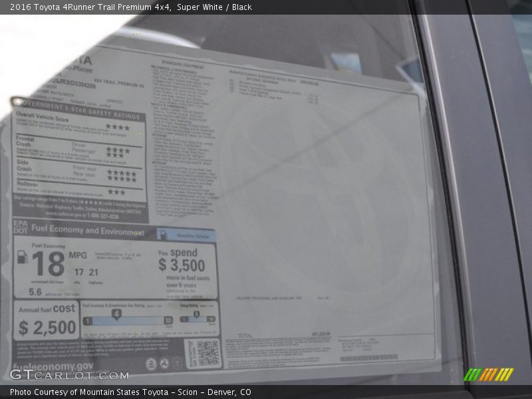
Task: Click the title '2016 Toyota 4Runner Trail Premium 4x4'
Action: coord(90,7)
